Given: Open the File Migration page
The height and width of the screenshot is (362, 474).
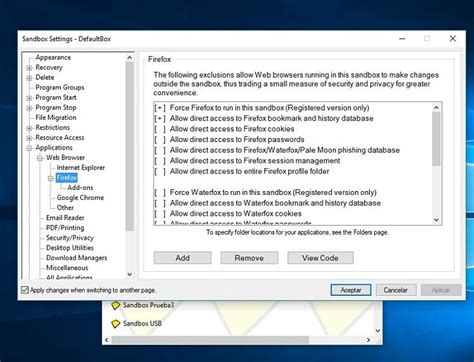Looking at the screenshot, I should [x=56, y=117].
